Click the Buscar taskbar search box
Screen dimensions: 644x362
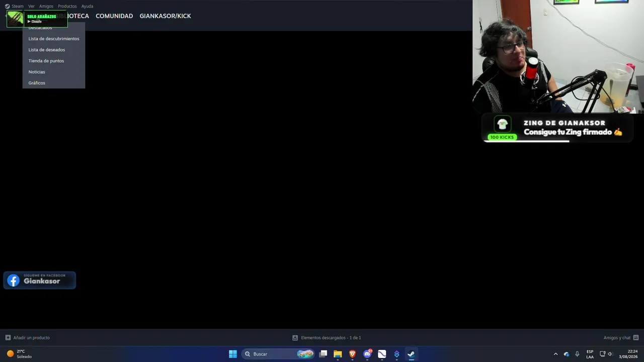pos(278,354)
